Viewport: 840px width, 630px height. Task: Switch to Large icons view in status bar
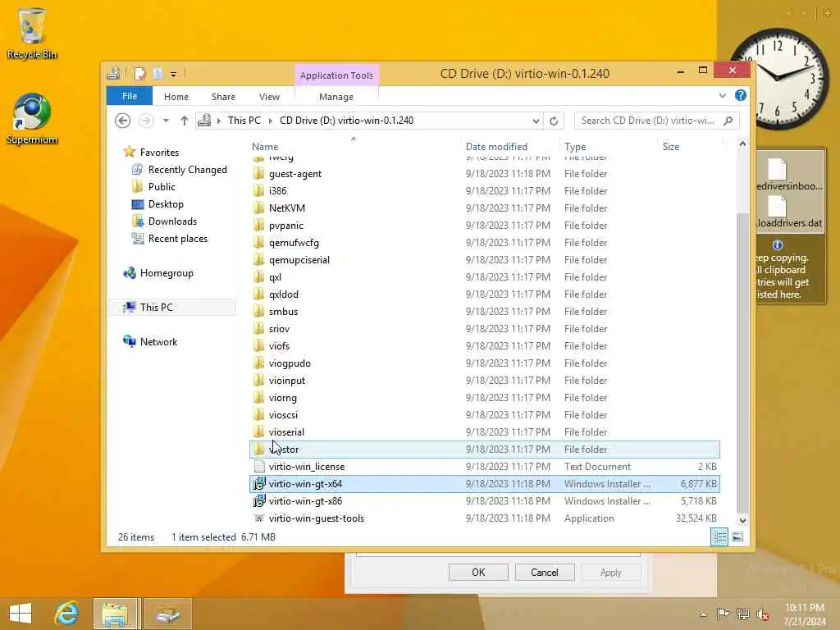(737, 536)
